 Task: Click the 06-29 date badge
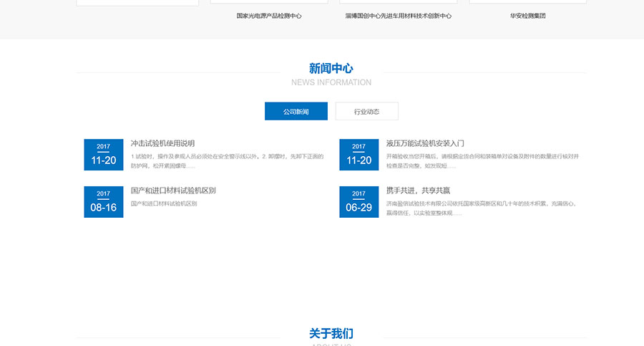click(x=359, y=202)
